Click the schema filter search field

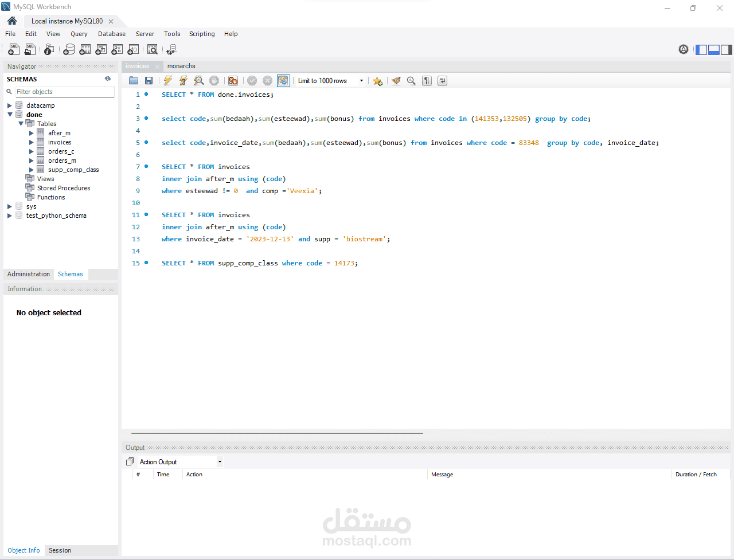(x=63, y=92)
